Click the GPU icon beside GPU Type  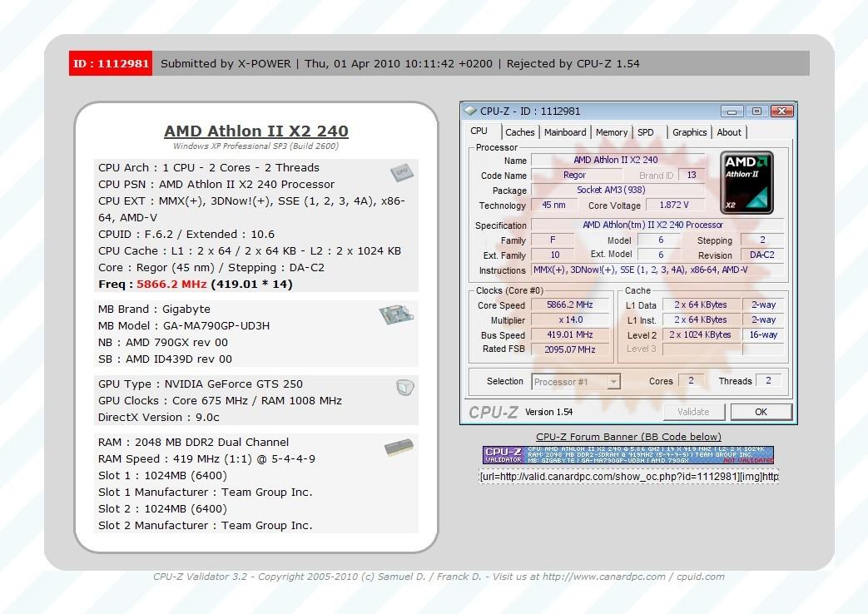(405, 387)
